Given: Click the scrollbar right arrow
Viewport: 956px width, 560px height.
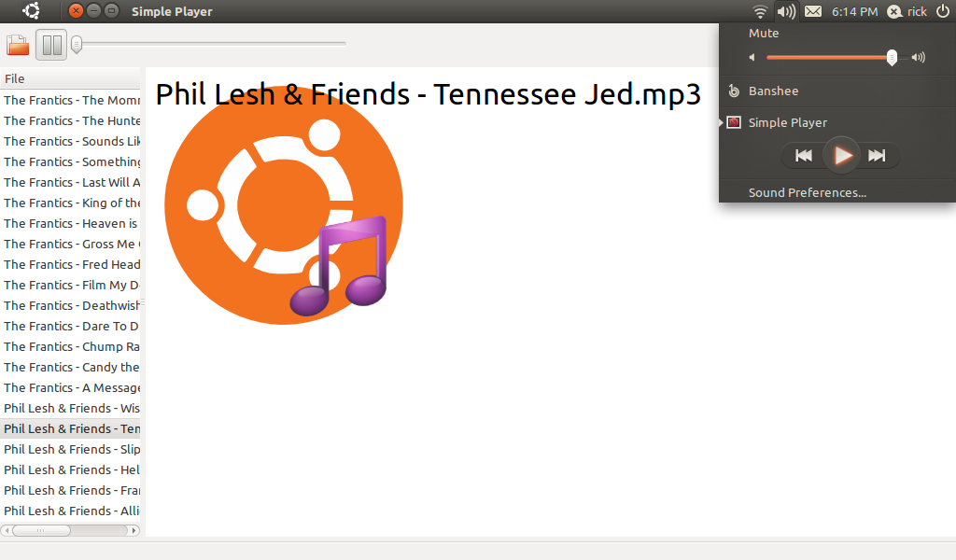Looking at the screenshot, I should (134, 531).
